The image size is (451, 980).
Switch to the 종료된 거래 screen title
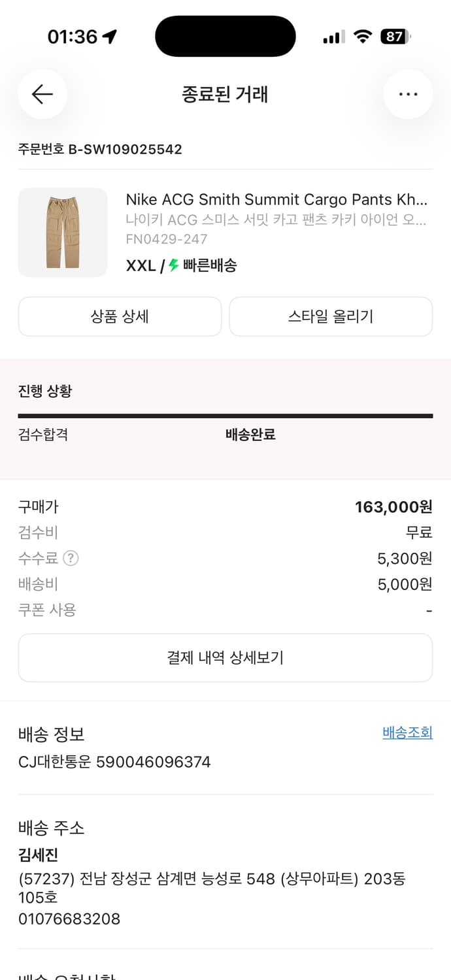tap(225, 94)
